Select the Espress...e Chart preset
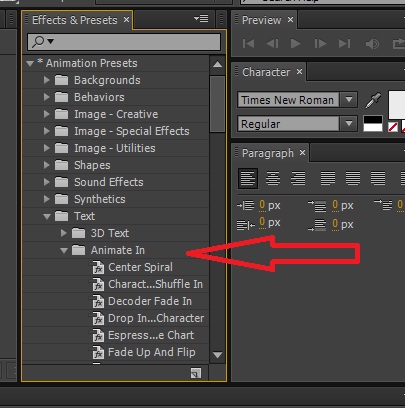This screenshot has height=408, width=405. pyautogui.click(x=116, y=335)
